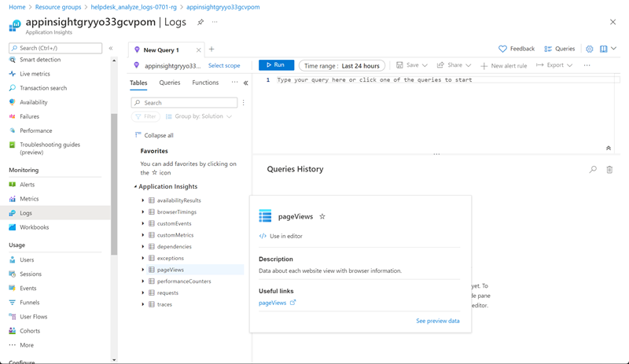Switch to the Queries tab in side pane
629x364 pixels.
click(170, 83)
